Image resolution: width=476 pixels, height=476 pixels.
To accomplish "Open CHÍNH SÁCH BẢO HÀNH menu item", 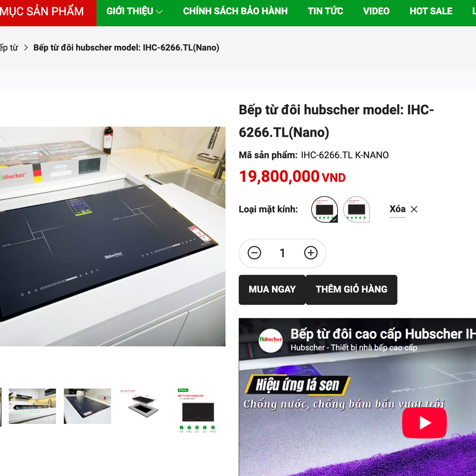I will click(x=235, y=11).
